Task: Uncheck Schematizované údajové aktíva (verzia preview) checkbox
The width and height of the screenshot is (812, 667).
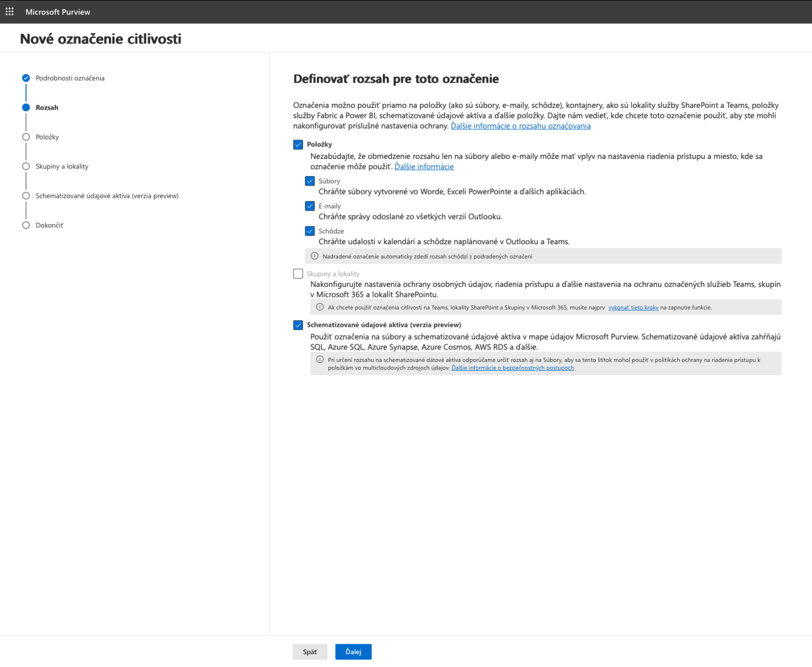Action: pos(298,325)
